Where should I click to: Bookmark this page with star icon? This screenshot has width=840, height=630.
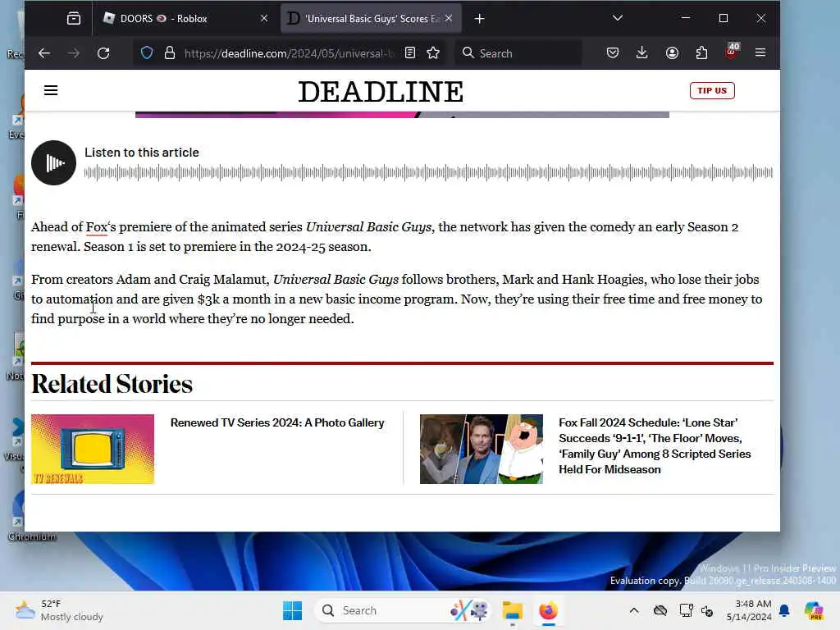pos(433,53)
